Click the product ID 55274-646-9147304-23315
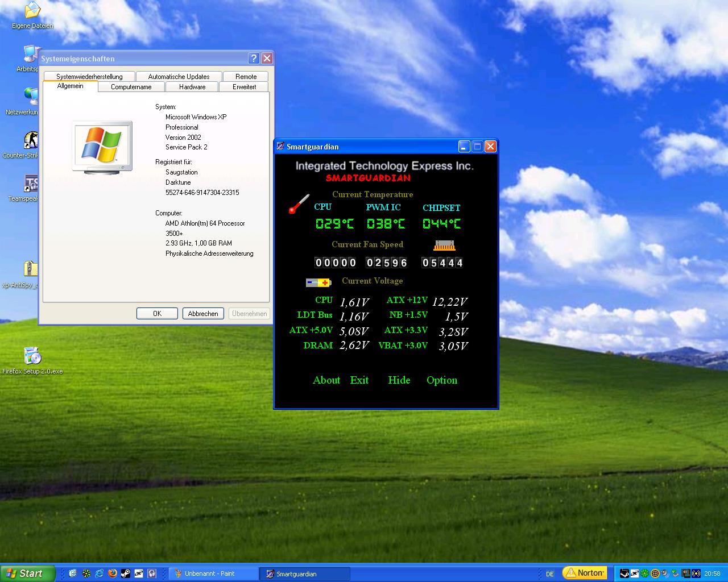Viewport: 728px width, 582px height. point(202,193)
